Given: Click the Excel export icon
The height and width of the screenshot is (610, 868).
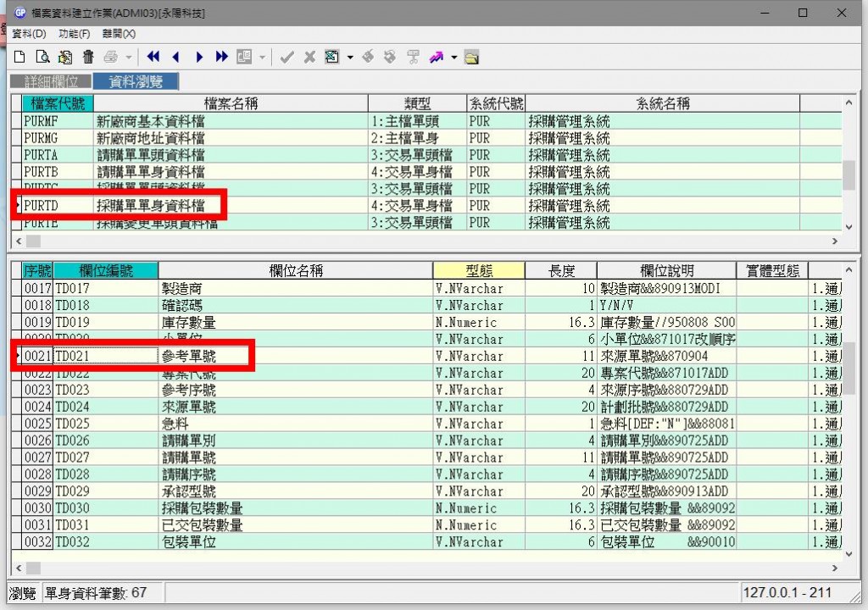Looking at the screenshot, I should [332, 57].
